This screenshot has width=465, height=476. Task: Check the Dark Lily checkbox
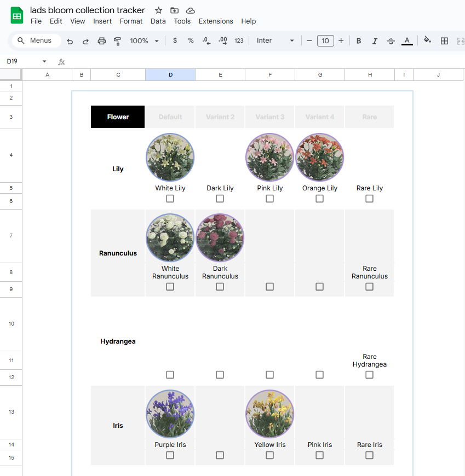220,199
